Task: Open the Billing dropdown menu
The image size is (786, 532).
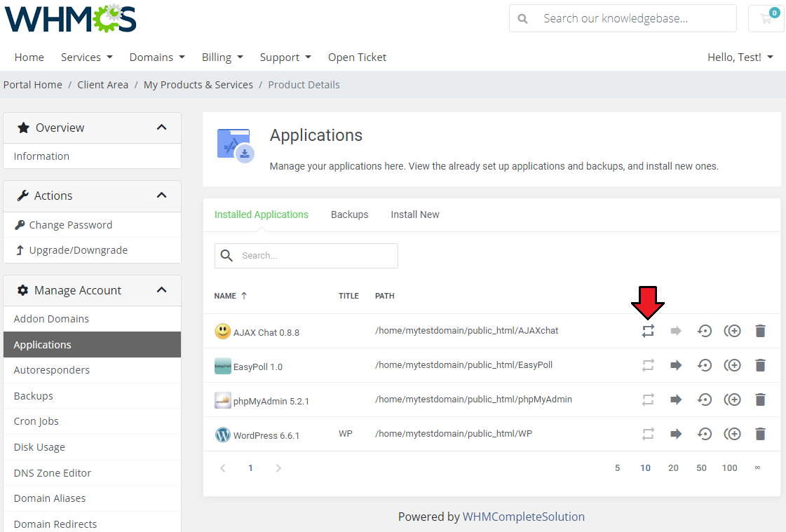Action: [x=222, y=57]
